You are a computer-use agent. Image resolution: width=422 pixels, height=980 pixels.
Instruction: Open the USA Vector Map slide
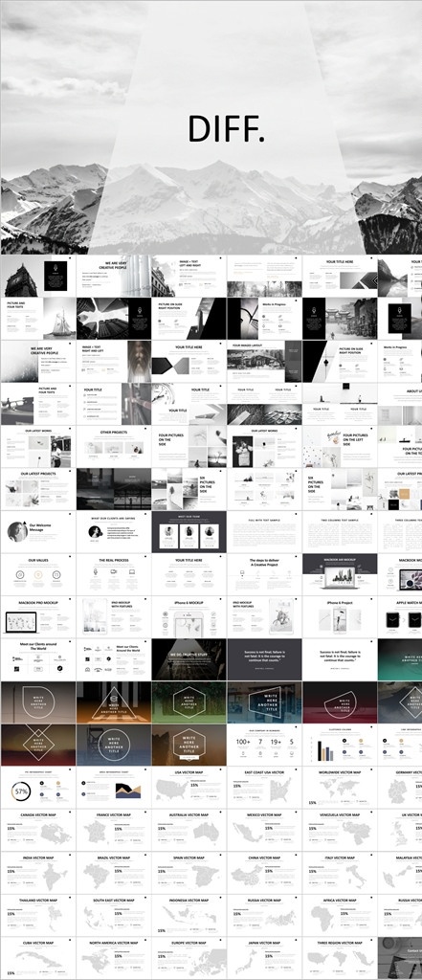coord(189,788)
